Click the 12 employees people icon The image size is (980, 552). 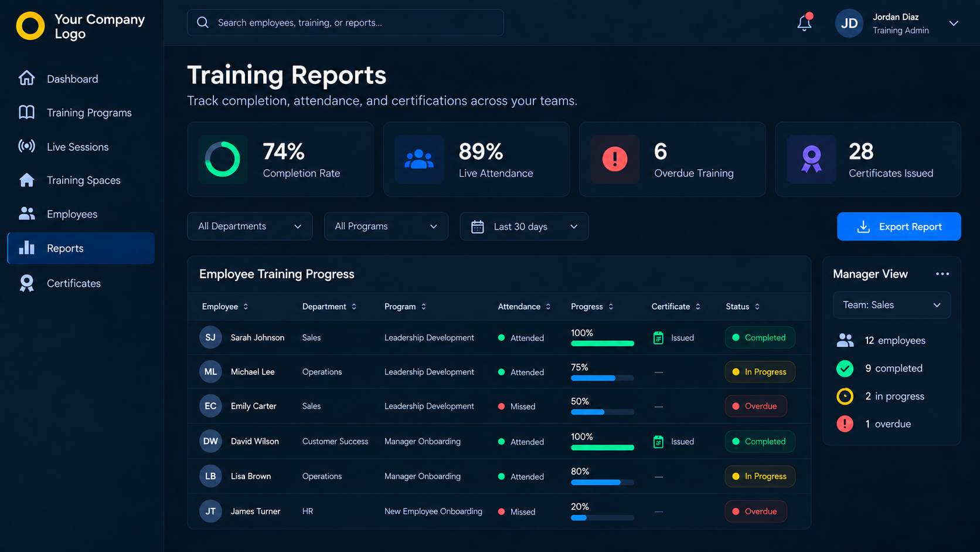click(845, 340)
